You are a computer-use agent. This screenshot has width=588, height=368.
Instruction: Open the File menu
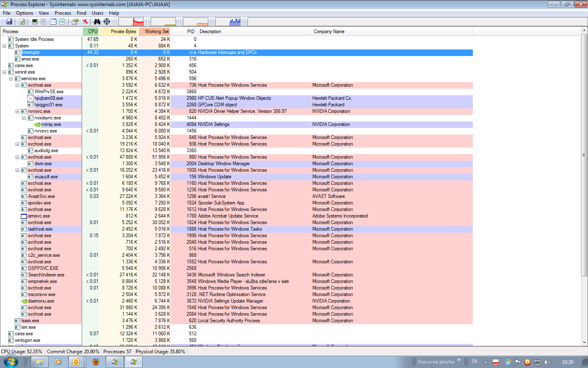7,13
